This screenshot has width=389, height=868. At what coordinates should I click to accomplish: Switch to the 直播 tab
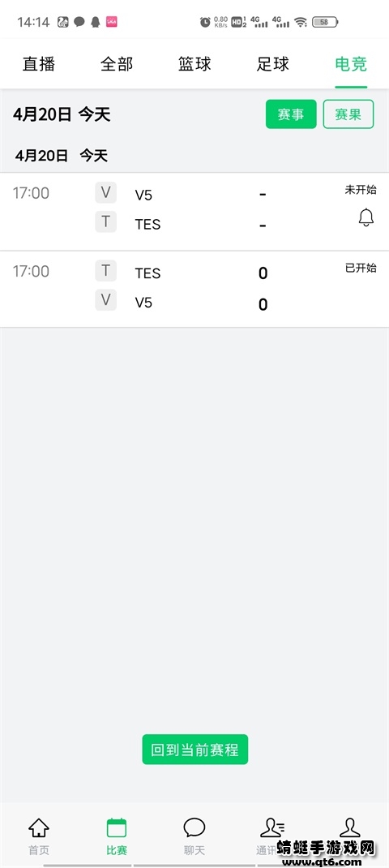tap(39, 64)
